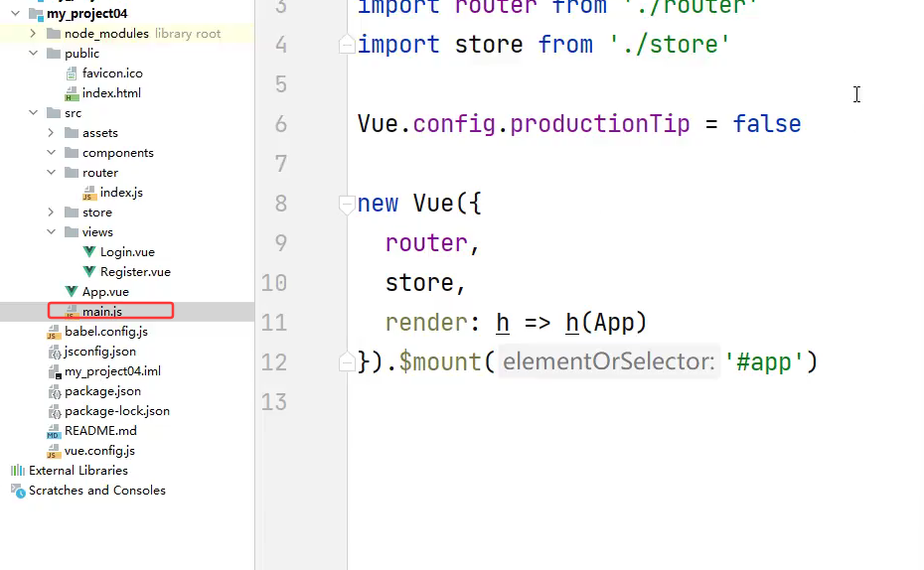
Task: Click the favicon.ico file icon
Action: click(x=72, y=73)
